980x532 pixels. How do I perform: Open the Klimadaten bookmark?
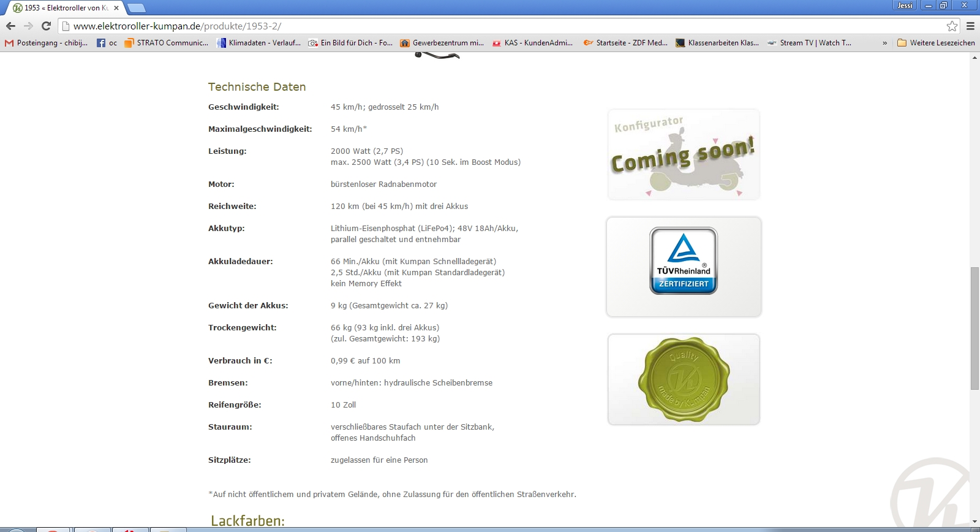[x=259, y=43]
